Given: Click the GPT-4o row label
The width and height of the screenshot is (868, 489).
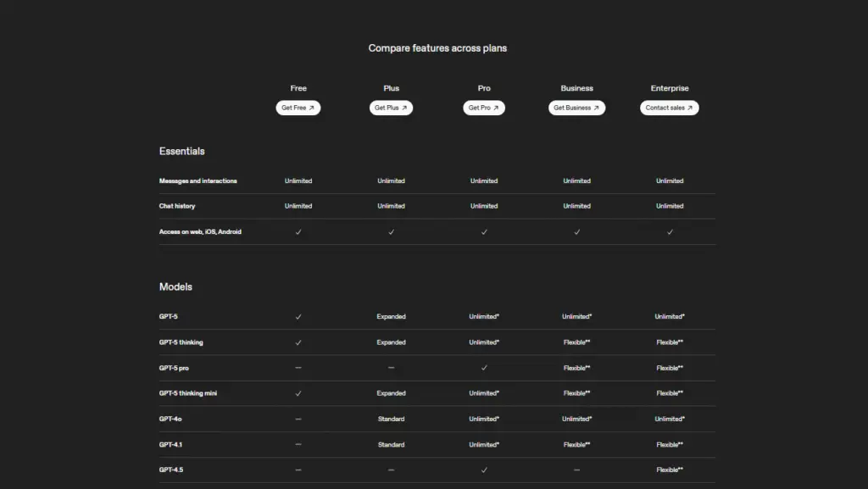Looking at the screenshot, I should 170,419.
